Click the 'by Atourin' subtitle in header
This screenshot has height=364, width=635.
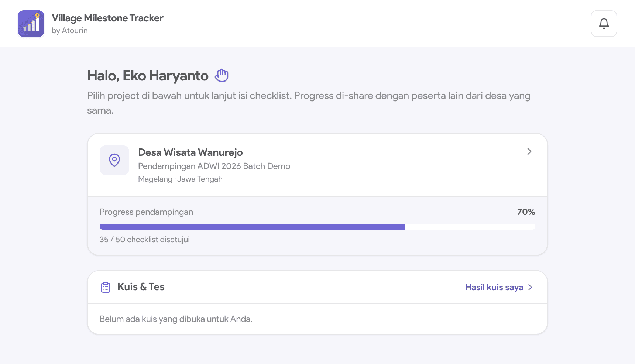tap(70, 31)
